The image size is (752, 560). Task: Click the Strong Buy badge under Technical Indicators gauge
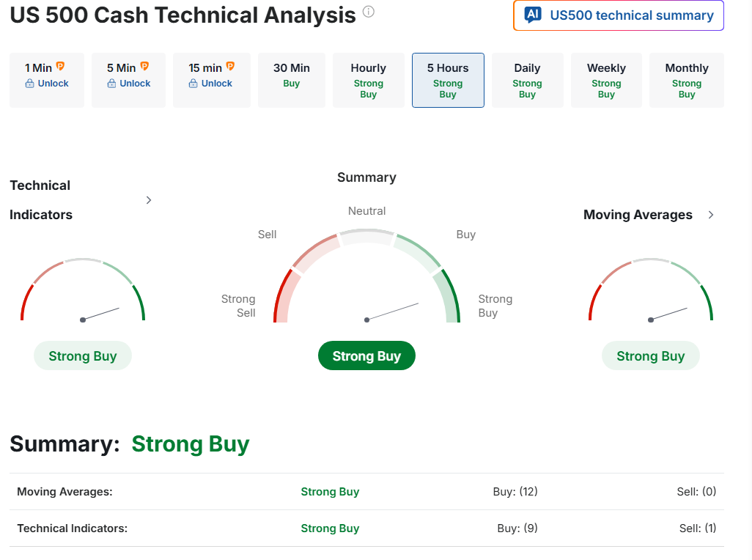83,356
